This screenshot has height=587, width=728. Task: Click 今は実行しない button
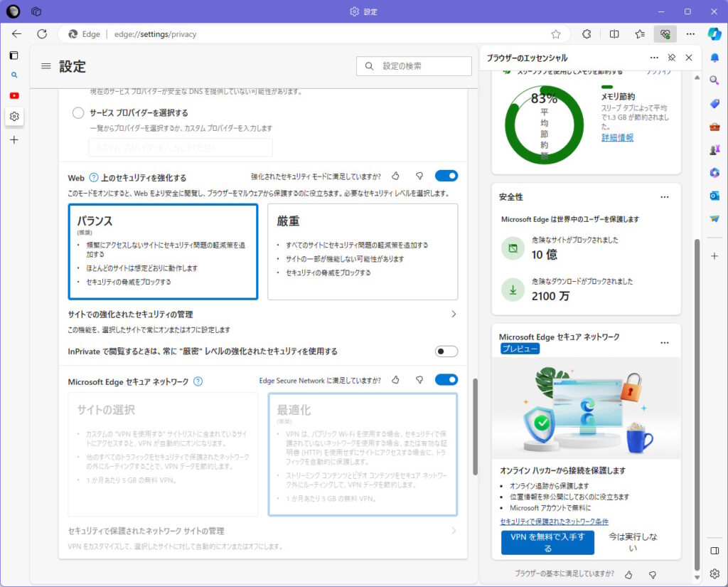tap(633, 542)
